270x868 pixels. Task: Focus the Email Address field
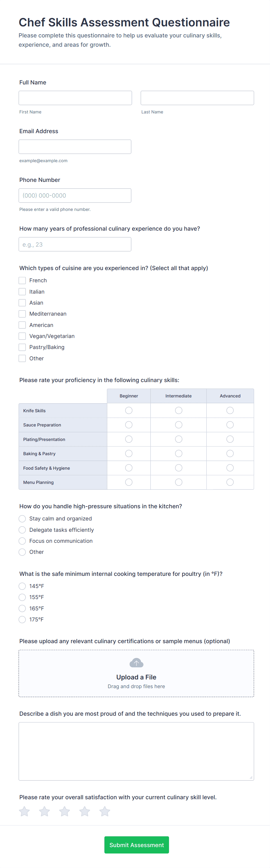point(75,147)
